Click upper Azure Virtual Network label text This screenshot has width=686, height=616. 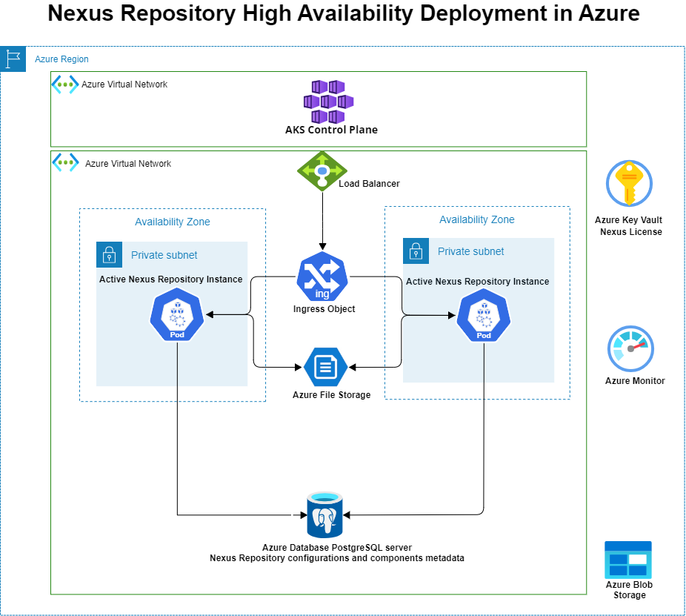pyautogui.click(x=124, y=84)
